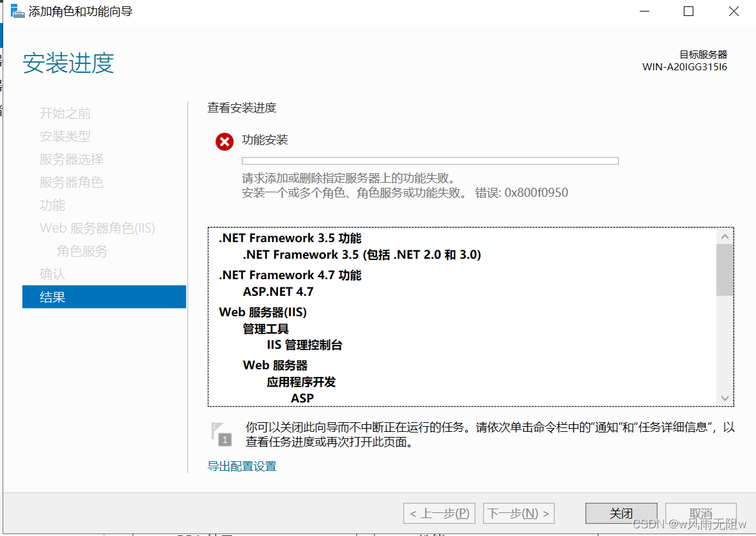Screen dimensions: 756x536
Task: Open the 导出配置设置 link
Action: click(x=242, y=466)
